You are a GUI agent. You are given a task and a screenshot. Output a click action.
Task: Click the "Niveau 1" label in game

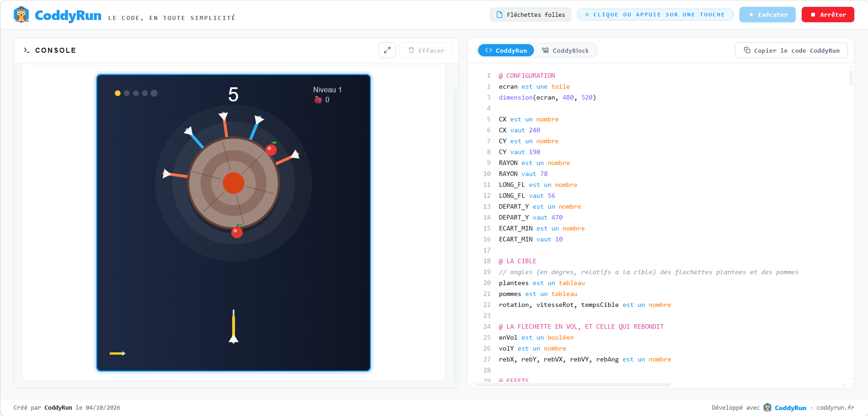327,90
